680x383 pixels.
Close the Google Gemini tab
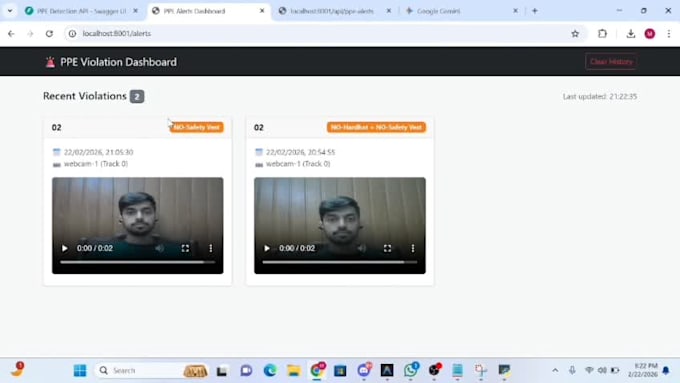coord(515,11)
